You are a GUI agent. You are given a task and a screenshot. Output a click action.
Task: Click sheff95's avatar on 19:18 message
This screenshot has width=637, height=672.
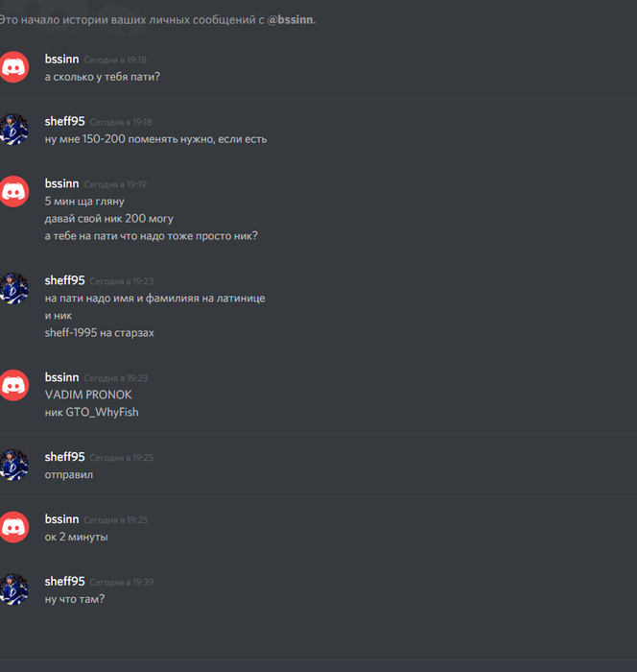pyautogui.click(x=13, y=129)
